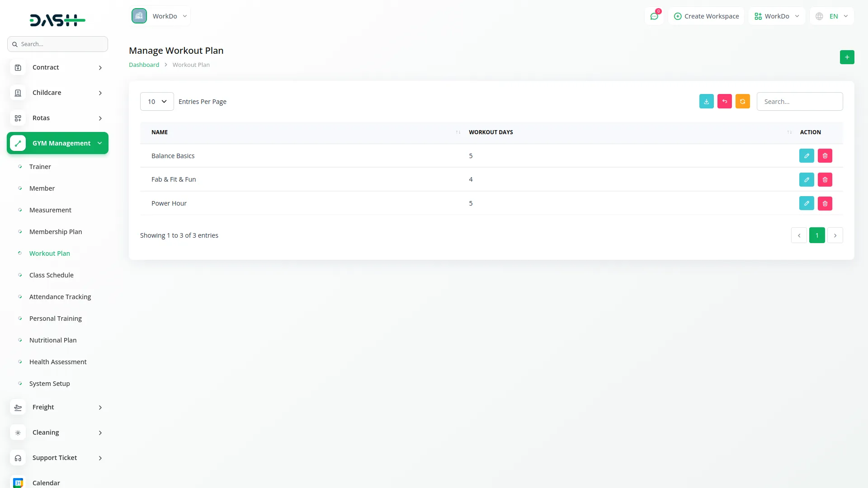
Task: Click the green add workout plan button
Action: [847, 57]
